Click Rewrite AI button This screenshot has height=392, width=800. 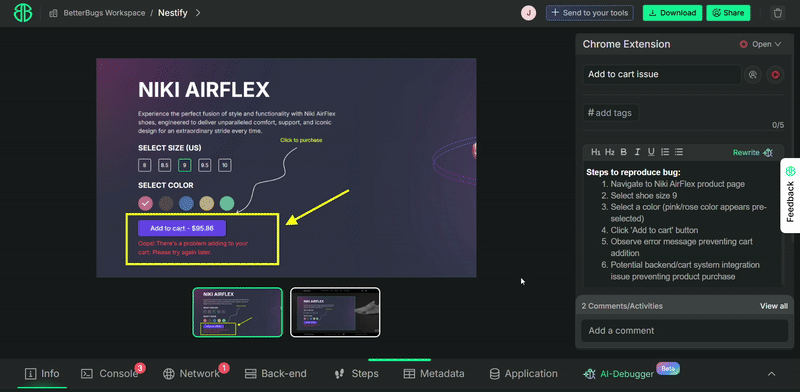tap(753, 153)
